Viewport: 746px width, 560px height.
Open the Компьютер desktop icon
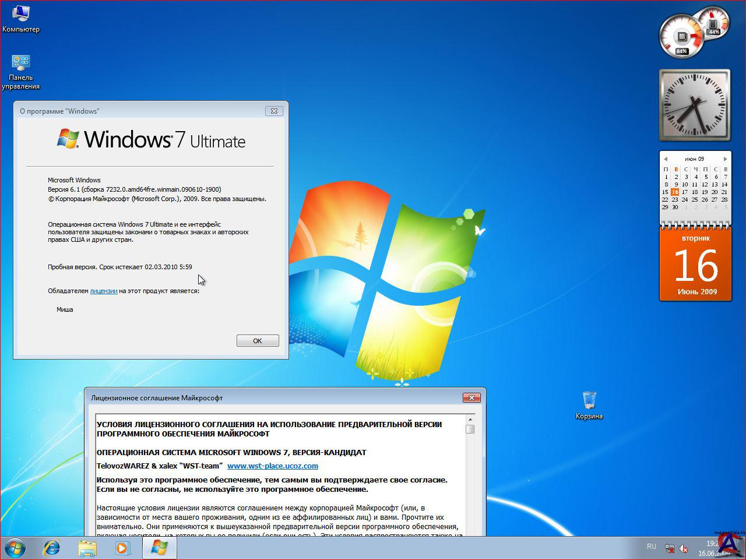(20, 14)
